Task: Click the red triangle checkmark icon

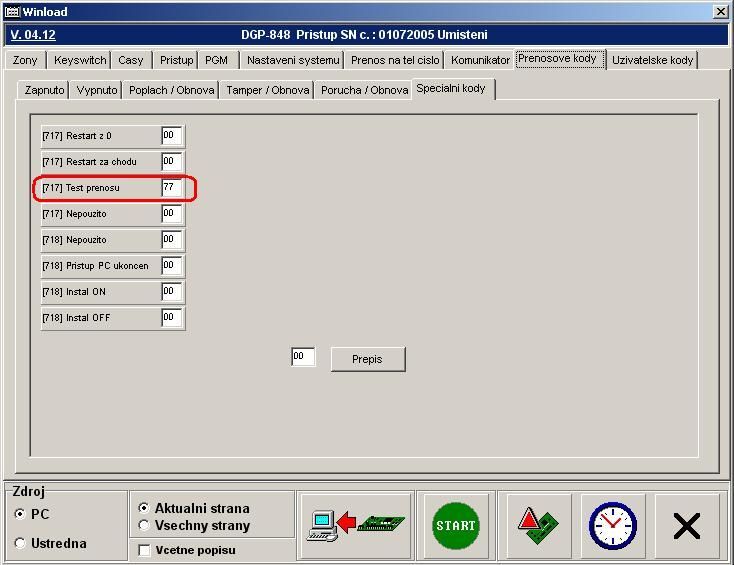Action: 534,526
